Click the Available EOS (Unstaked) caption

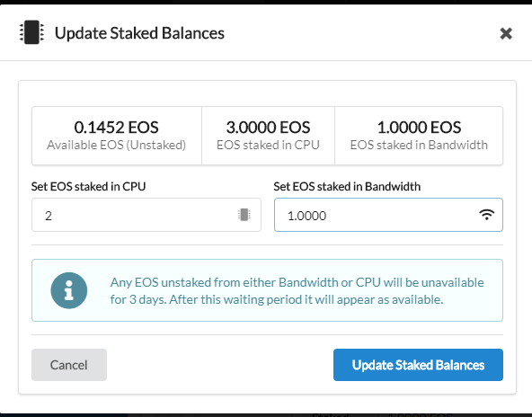tap(117, 145)
